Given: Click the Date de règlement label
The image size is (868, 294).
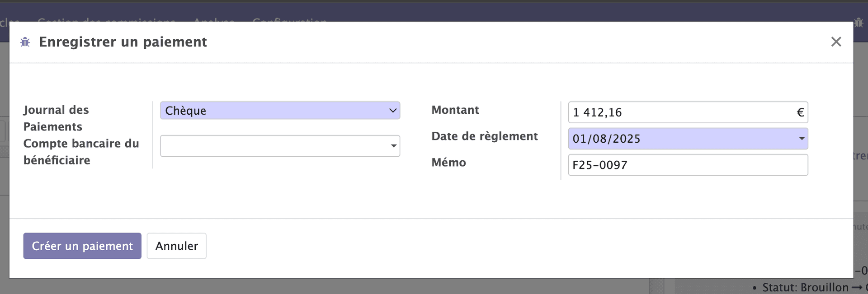Looking at the screenshot, I should coord(484,136).
